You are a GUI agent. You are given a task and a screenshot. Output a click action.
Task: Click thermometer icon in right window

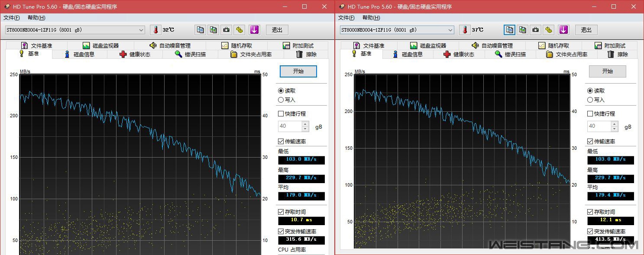point(465,30)
